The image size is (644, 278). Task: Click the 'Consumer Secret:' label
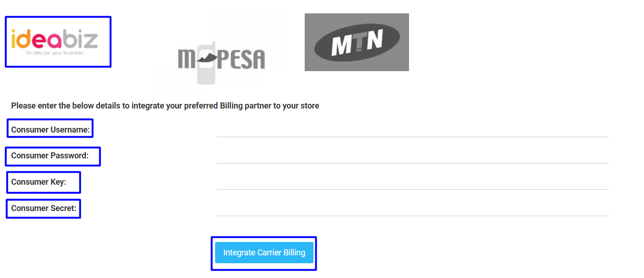[43, 208]
